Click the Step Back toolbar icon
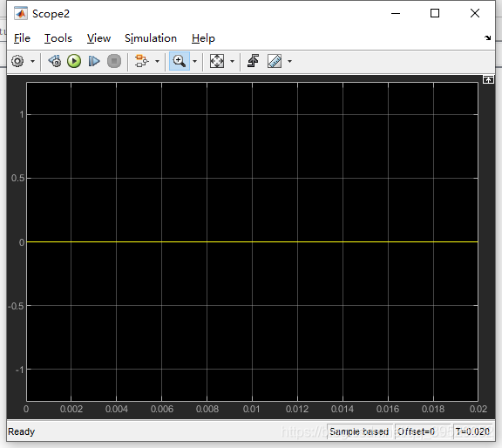The width and height of the screenshot is (502, 448). (55, 61)
